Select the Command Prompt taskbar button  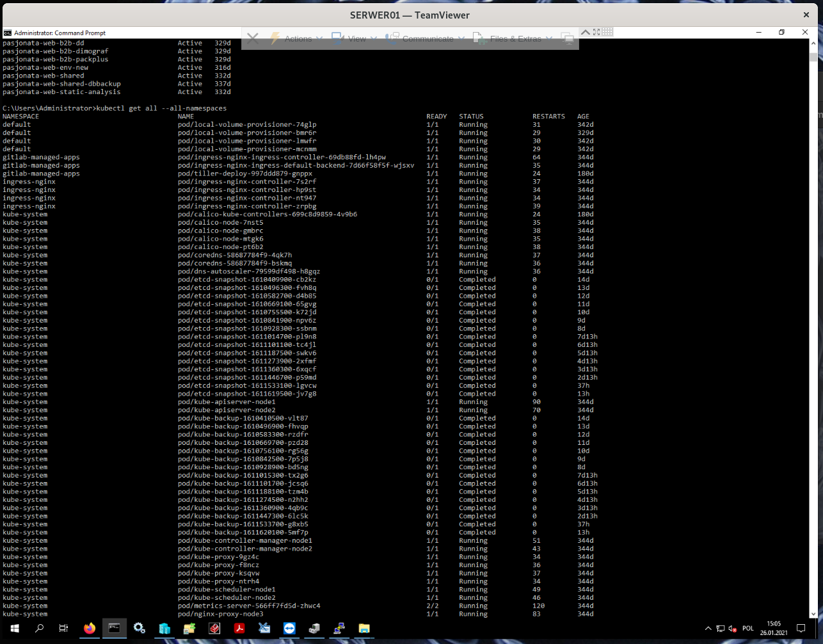pyautogui.click(x=114, y=629)
